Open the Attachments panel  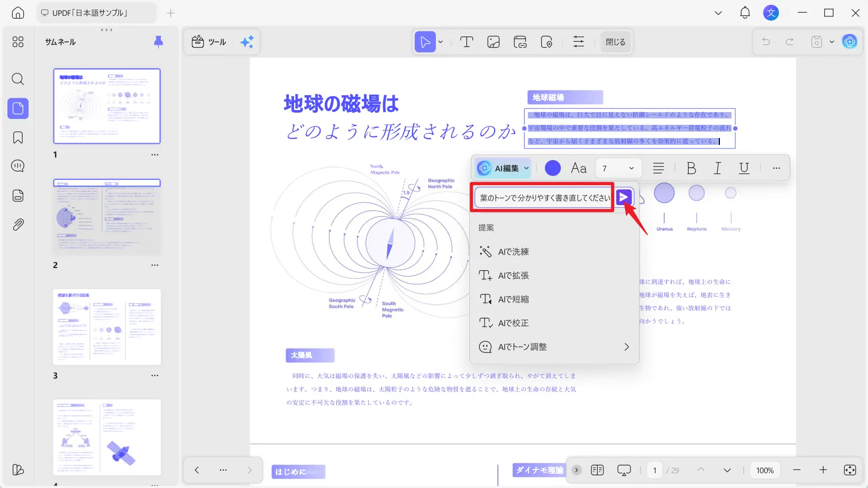(17, 224)
